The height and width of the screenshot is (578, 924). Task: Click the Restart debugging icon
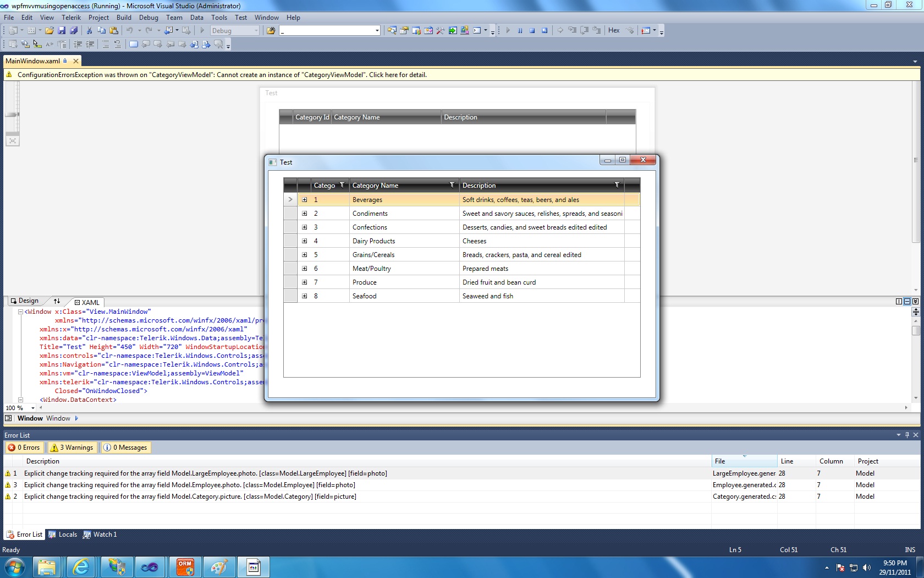544,31
